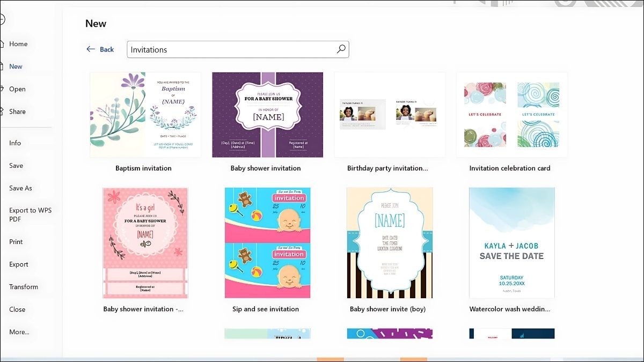Select the Birthday party invitation thumbnail

click(x=390, y=115)
